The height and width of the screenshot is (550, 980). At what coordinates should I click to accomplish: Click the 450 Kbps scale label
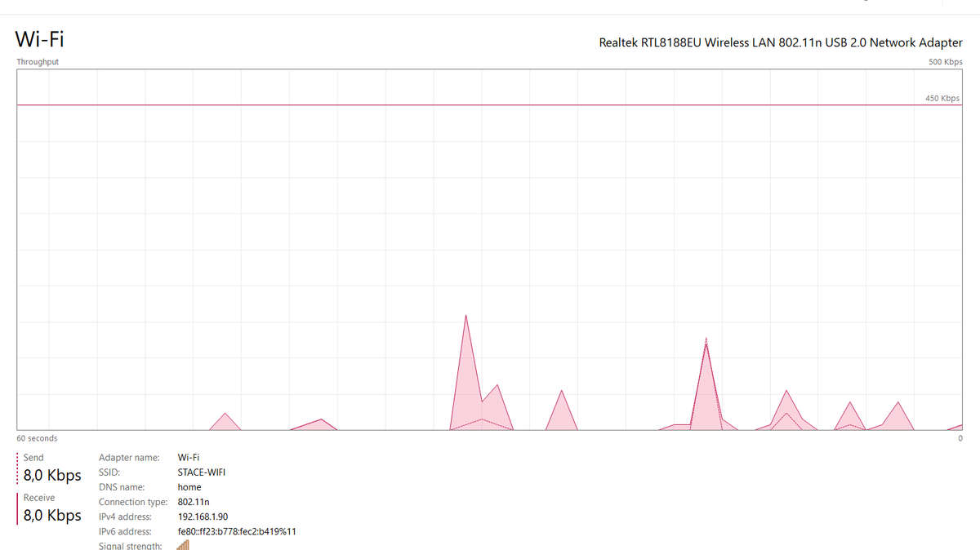tap(942, 98)
